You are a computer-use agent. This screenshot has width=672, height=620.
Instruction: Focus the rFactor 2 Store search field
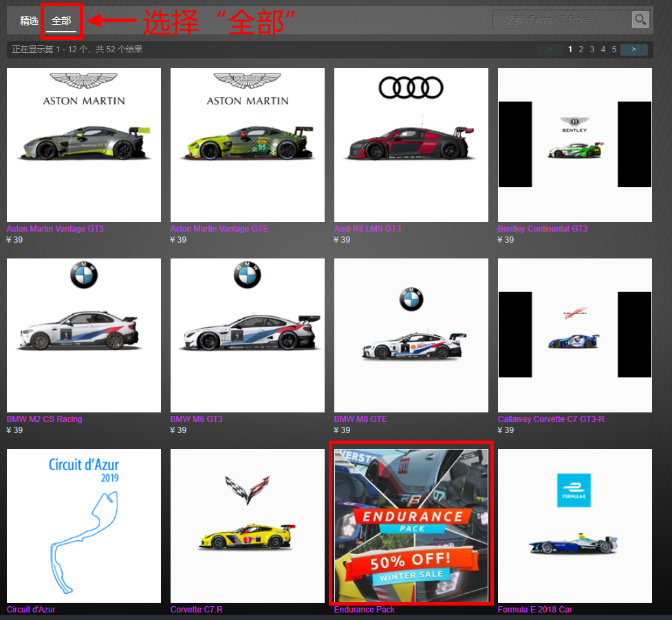tap(562, 20)
